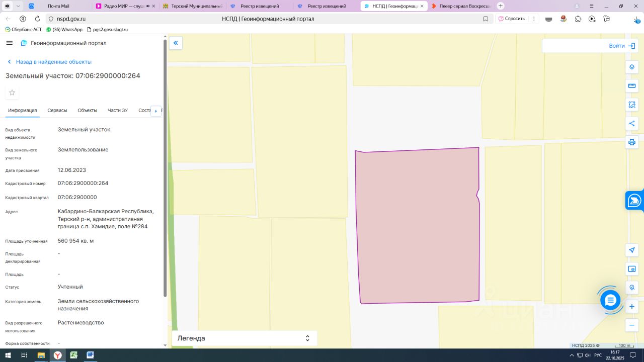Add the land plot to favorites with the star
The image size is (644, 362).
[x=12, y=93]
